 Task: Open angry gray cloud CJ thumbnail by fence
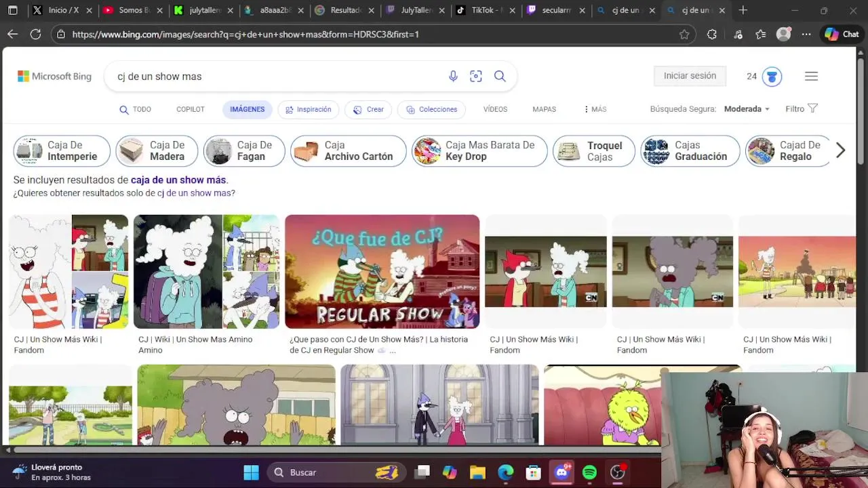click(x=236, y=405)
